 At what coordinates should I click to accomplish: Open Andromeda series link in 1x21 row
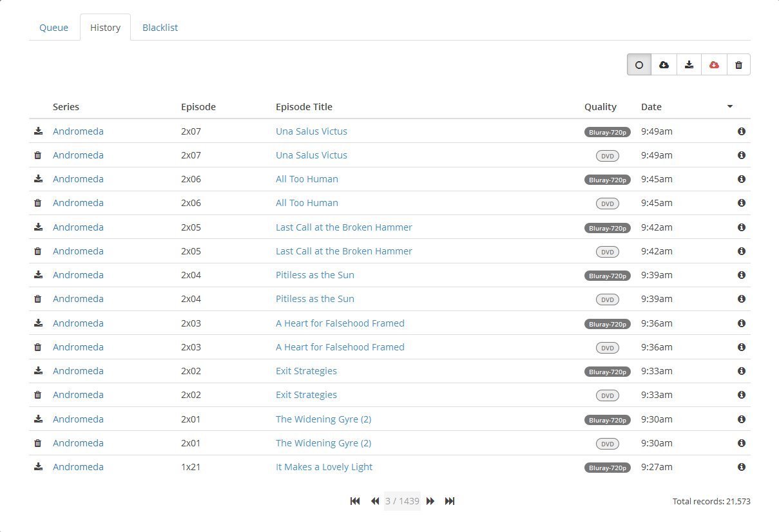(78, 467)
